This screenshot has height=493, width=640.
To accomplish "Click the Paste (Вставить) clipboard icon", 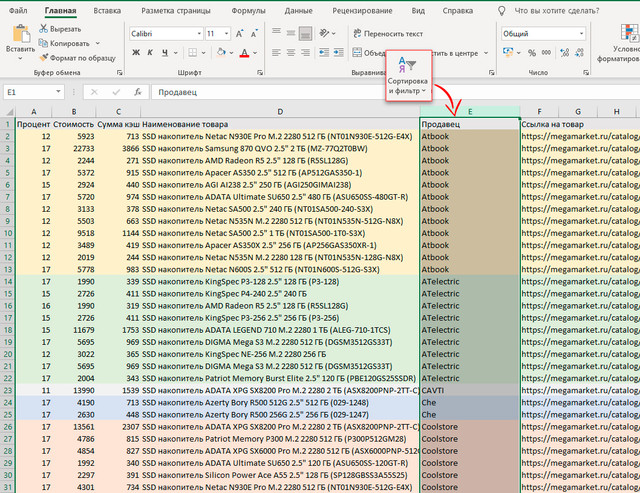I will point(20,34).
